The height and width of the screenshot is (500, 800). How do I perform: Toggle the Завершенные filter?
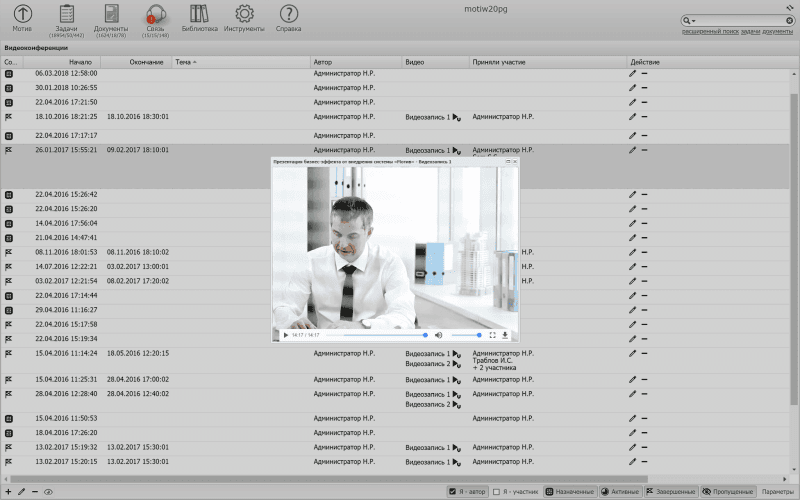point(671,492)
